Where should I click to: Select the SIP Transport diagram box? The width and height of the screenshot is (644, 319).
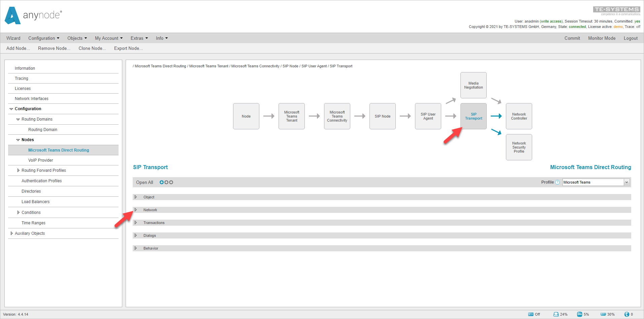tap(474, 116)
